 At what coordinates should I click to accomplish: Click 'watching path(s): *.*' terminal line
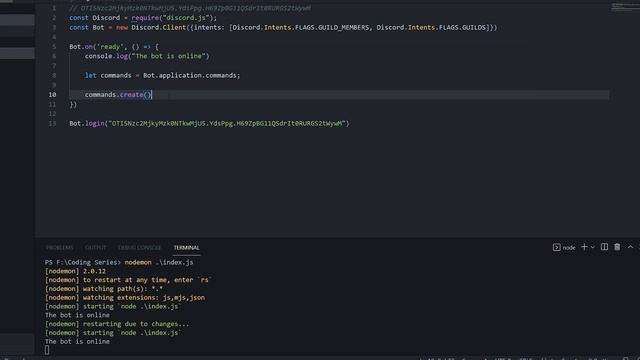click(104, 289)
